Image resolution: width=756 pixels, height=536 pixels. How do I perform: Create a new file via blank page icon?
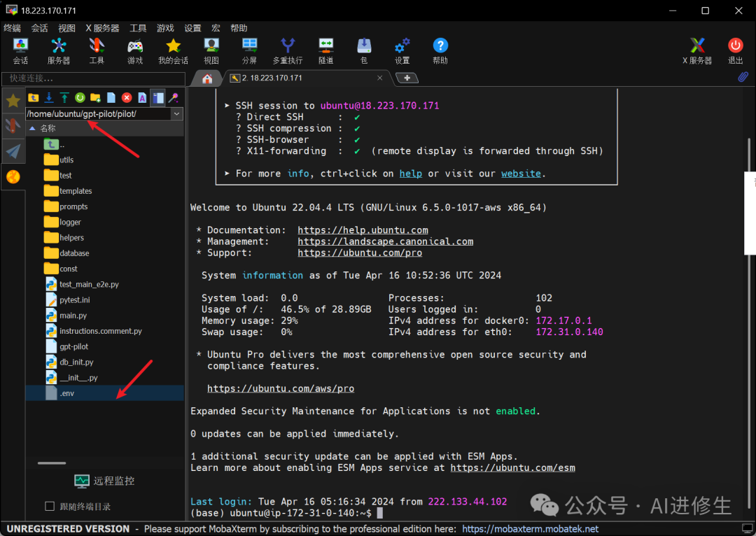pos(111,98)
